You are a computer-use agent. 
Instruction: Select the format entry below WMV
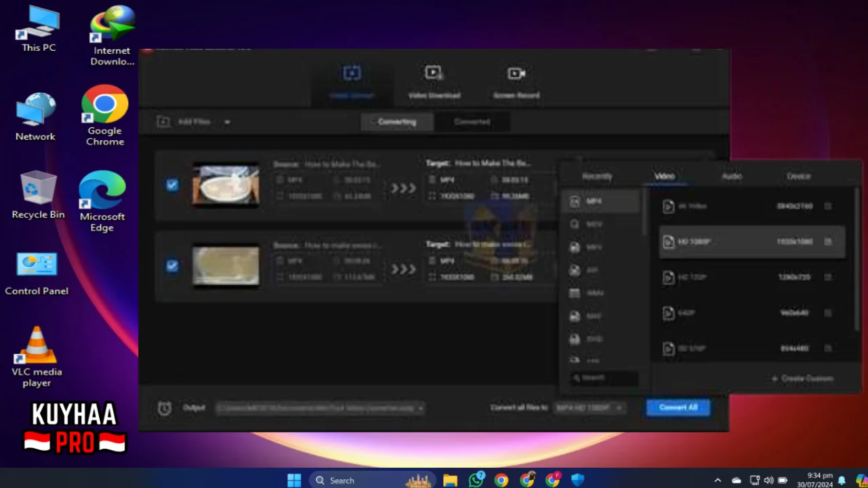tap(601, 316)
